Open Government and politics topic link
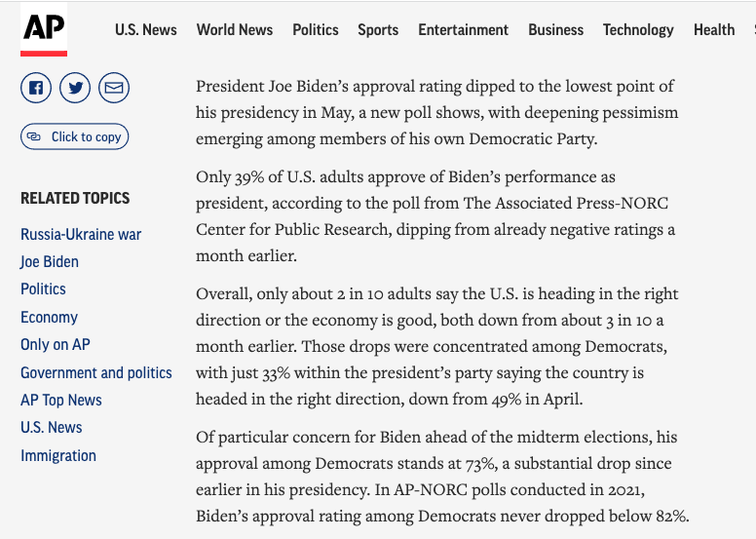756x539 pixels. pos(96,372)
